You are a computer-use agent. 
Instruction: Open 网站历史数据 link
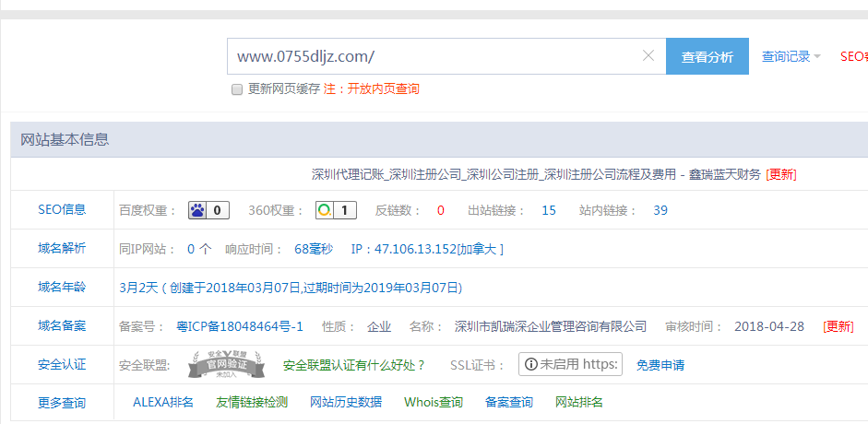[346, 402]
